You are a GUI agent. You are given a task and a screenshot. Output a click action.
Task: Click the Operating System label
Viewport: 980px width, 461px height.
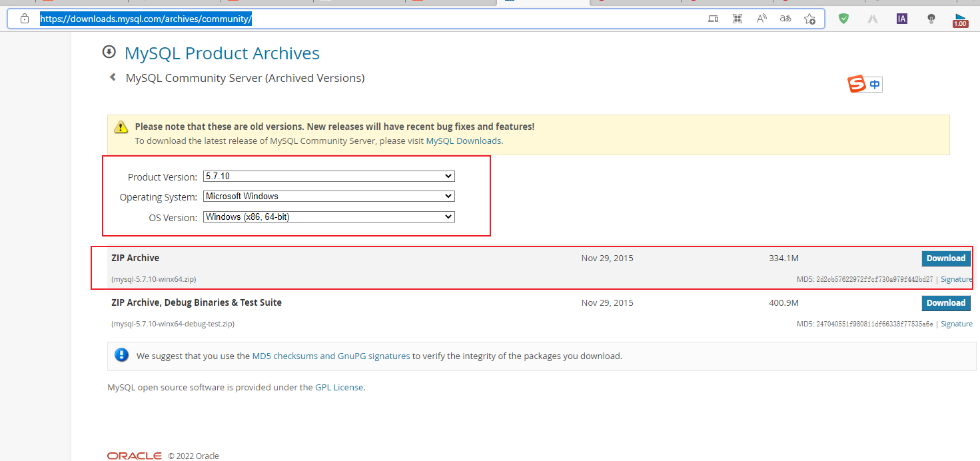click(x=159, y=197)
